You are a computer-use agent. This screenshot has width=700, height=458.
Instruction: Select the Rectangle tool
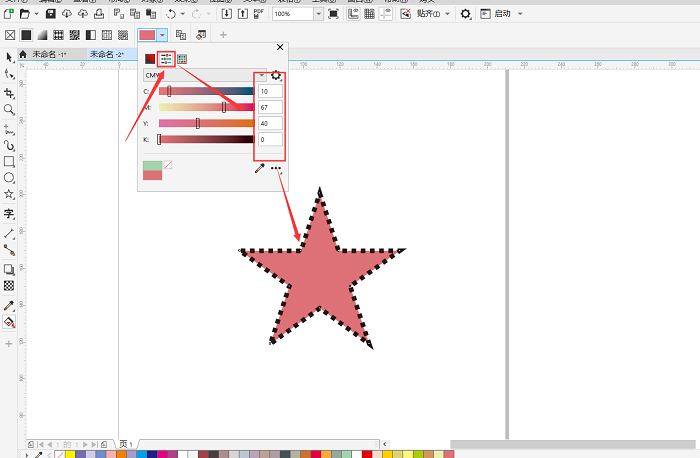coord(9,161)
